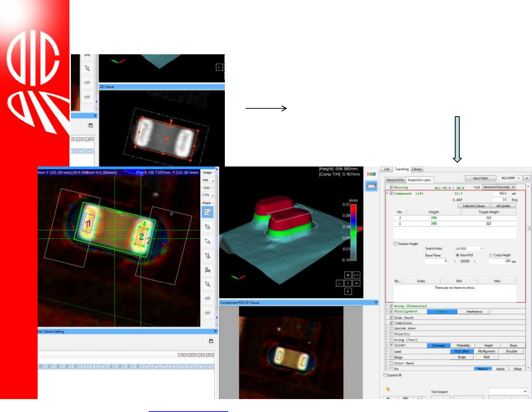Toggle the 3D height map view icon

371,186
